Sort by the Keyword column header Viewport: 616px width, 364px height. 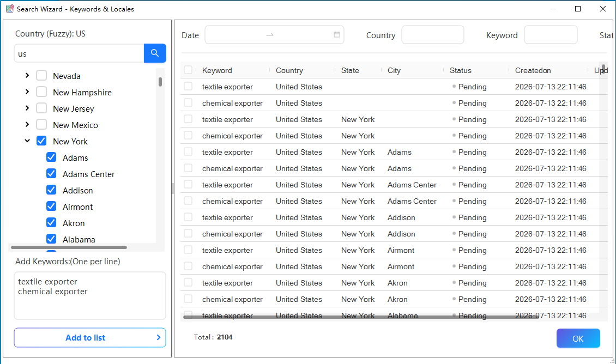click(x=217, y=70)
